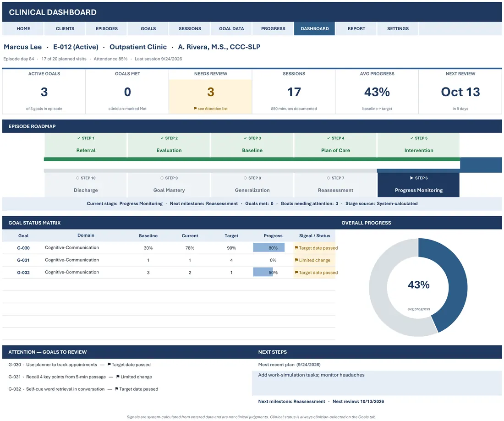Click the checkmark icon beside Step 5
The height and width of the screenshot is (421, 504).
pos(412,138)
